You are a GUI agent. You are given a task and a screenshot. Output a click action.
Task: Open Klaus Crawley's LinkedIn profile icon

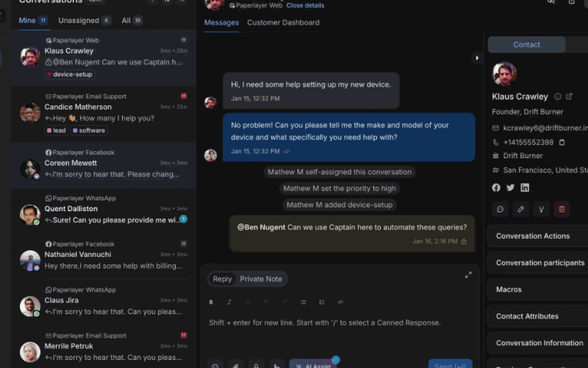click(525, 188)
